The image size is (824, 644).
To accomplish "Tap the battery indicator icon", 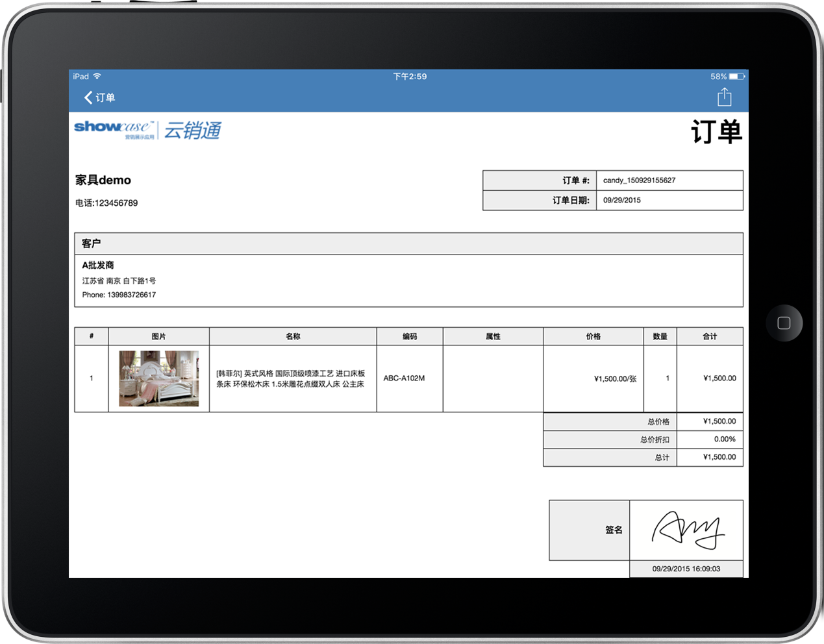I will click(x=737, y=77).
